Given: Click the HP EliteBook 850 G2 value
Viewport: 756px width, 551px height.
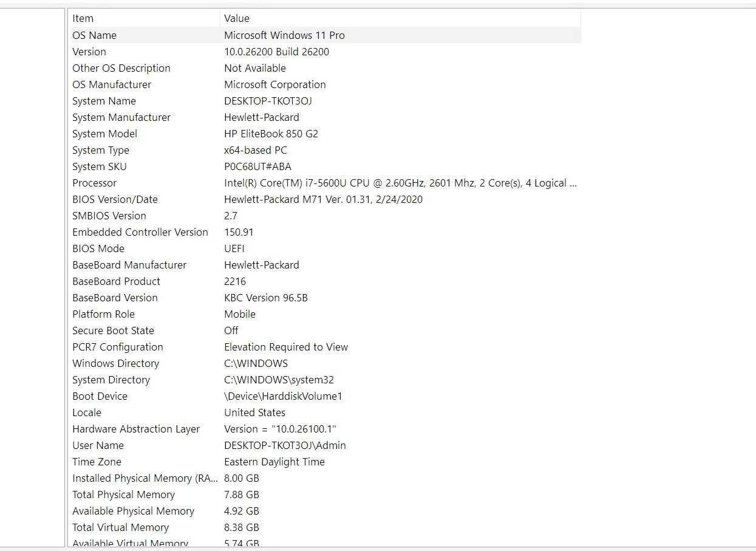Looking at the screenshot, I should click(x=271, y=134).
